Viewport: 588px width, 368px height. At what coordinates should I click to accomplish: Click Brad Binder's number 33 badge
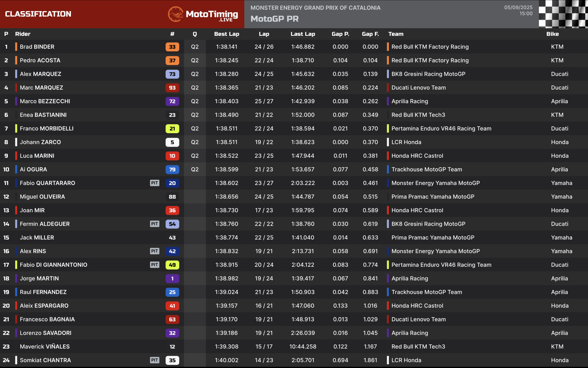[x=172, y=47]
